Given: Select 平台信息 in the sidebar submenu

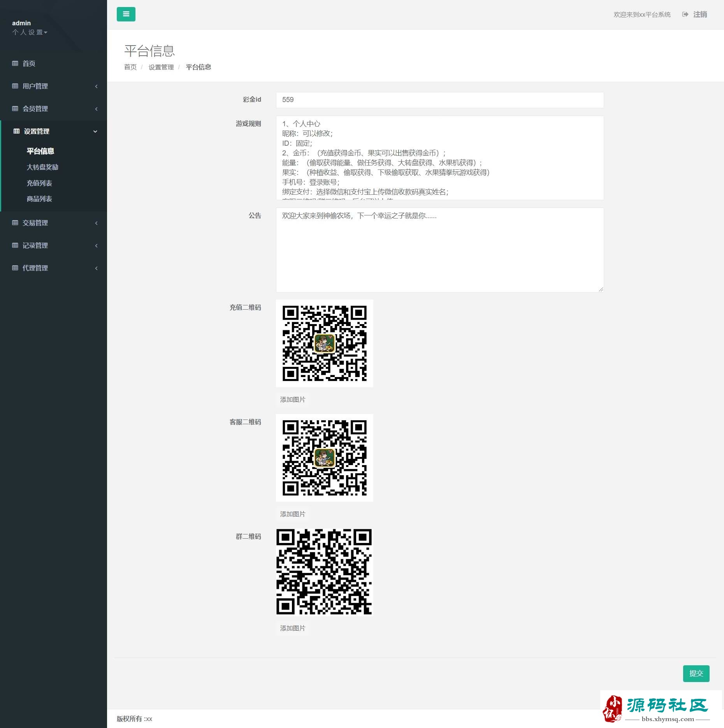Looking at the screenshot, I should (x=40, y=151).
